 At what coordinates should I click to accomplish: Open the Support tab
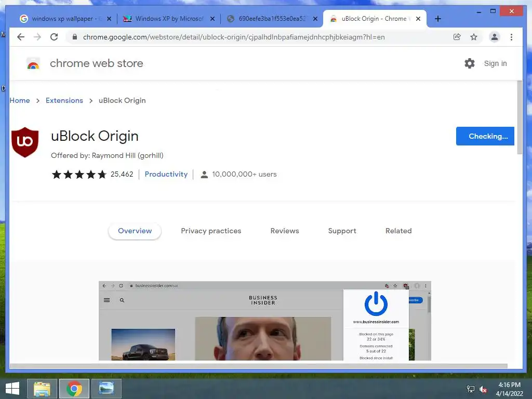click(342, 231)
